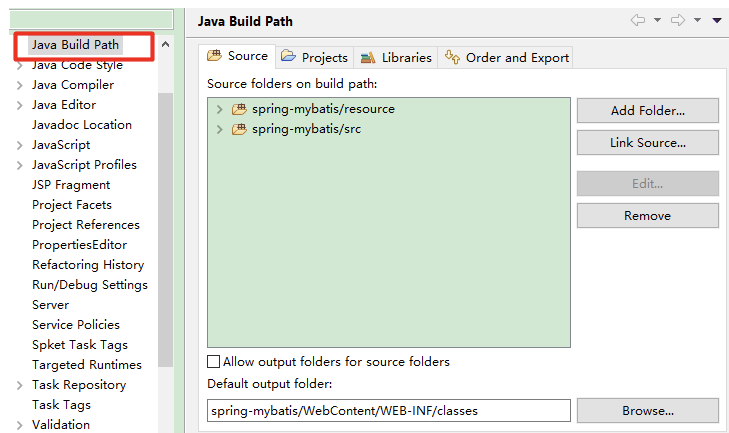Expand the Java Code Style node
The height and width of the screenshot is (433, 729).
(x=20, y=66)
